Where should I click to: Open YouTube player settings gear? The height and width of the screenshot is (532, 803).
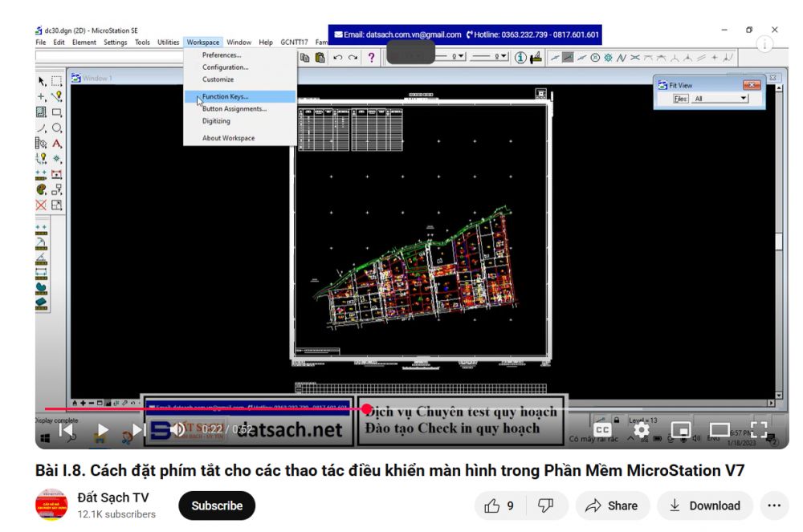(642, 430)
